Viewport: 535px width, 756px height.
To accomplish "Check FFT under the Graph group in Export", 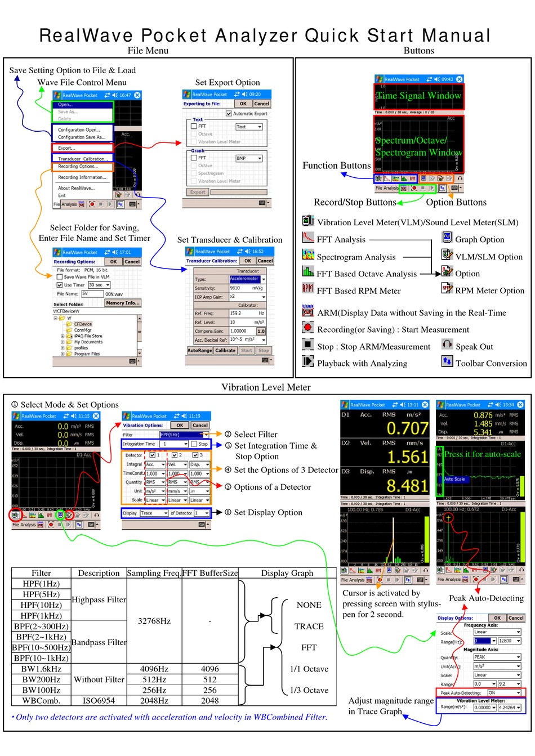I will coord(194,158).
